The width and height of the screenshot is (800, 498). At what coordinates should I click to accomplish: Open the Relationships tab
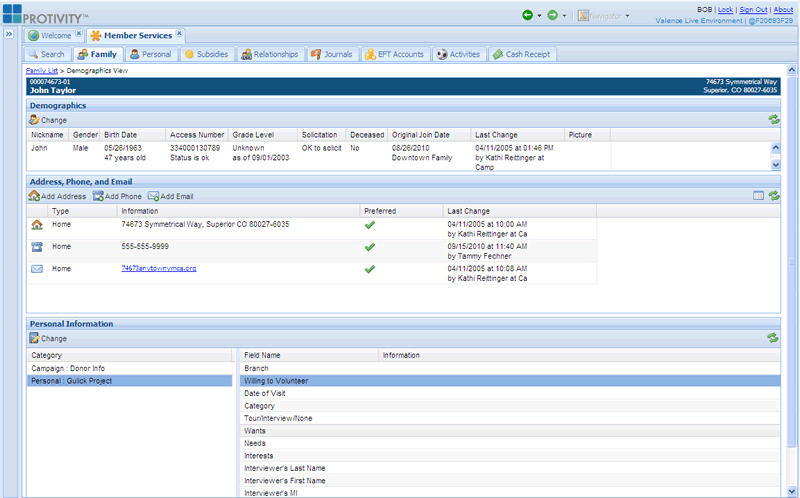[x=270, y=54]
